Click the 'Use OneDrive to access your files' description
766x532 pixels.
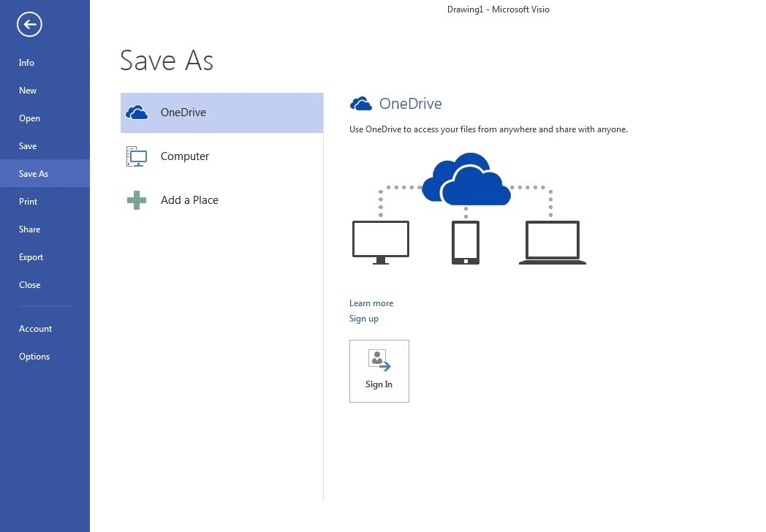tap(488, 129)
